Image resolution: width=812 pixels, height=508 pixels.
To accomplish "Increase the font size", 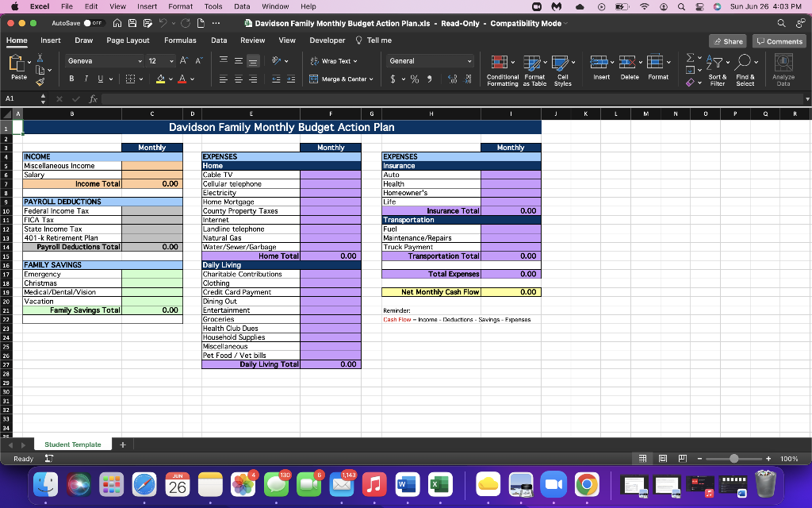I will pyautogui.click(x=184, y=60).
